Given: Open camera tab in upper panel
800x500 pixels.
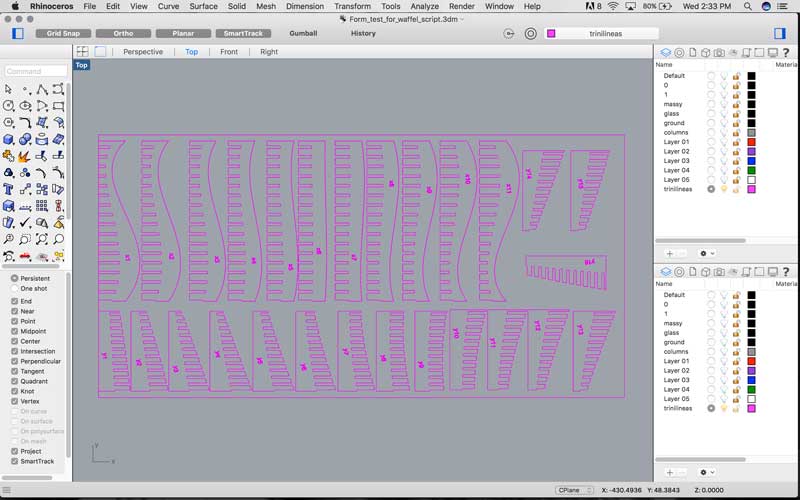Looking at the screenshot, I should coord(719,53).
